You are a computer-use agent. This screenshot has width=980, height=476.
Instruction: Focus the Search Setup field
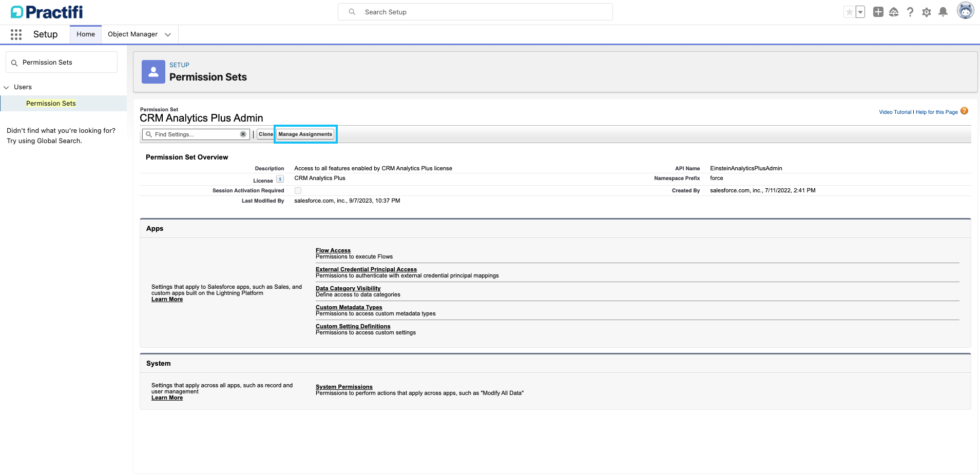[x=475, y=12]
